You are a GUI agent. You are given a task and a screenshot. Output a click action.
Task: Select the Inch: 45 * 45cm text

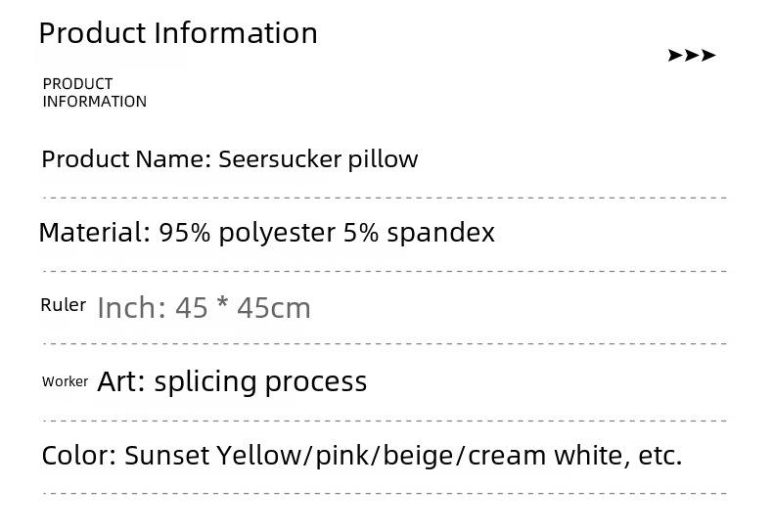pyautogui.click(x=205, y=308)
